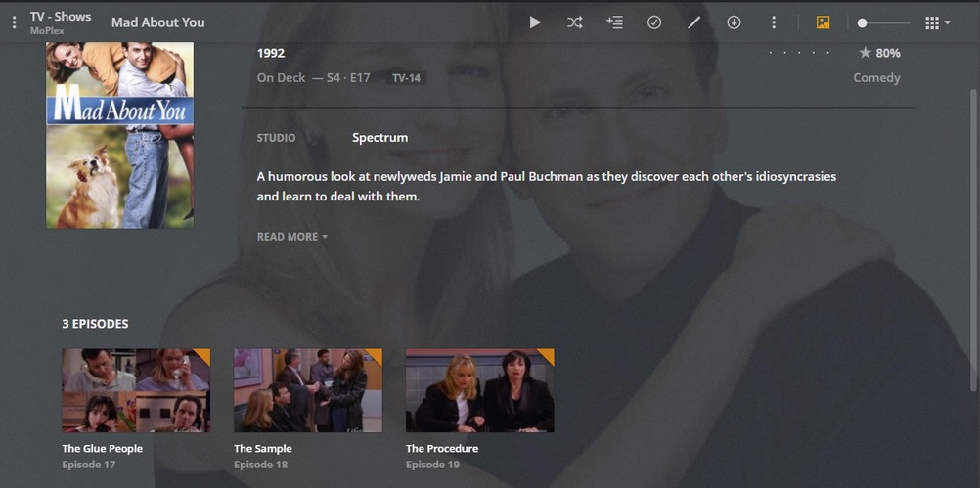Mark as watched checkmark icon
The width and height of the screenshot is (980, 488).
(653, 22)
